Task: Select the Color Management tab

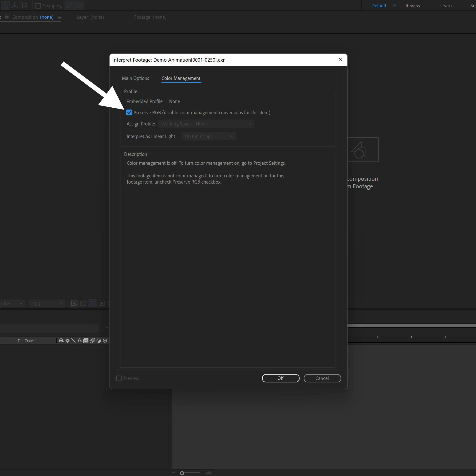Action: [x=181, y=78]
